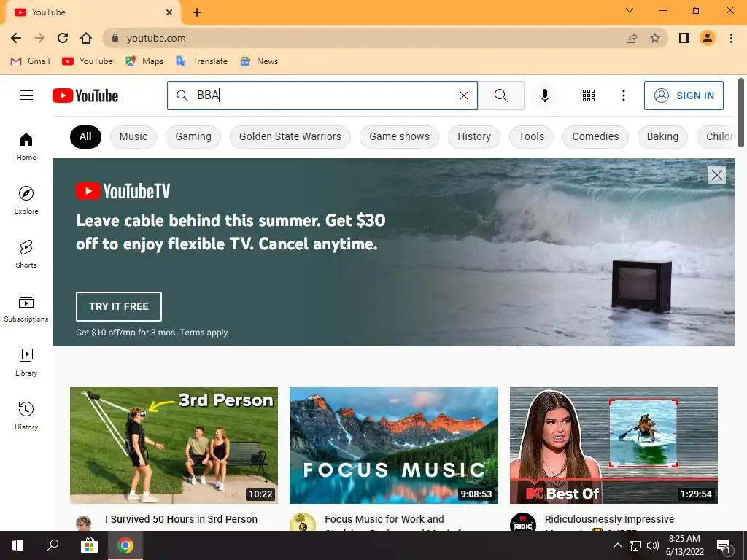Screen dimensions: 747x560
Task: Click the SIGN IN button
Action: click(x=684, y=96)
